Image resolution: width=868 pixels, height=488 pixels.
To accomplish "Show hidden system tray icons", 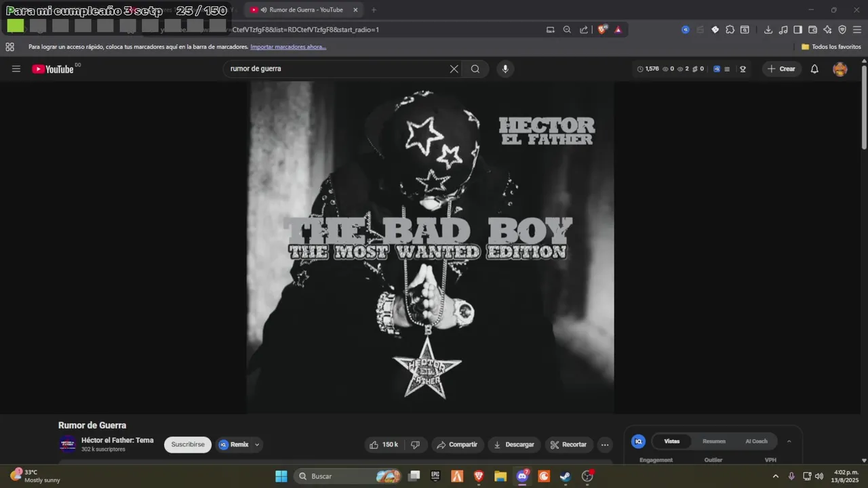I will point(776,476).
